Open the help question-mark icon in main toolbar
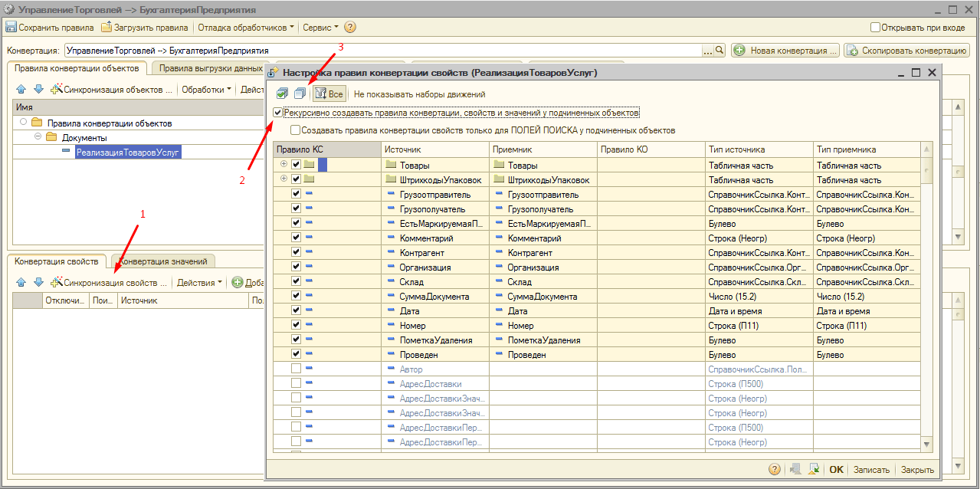This screenshot has width=980, height=489. pos(350,27)
